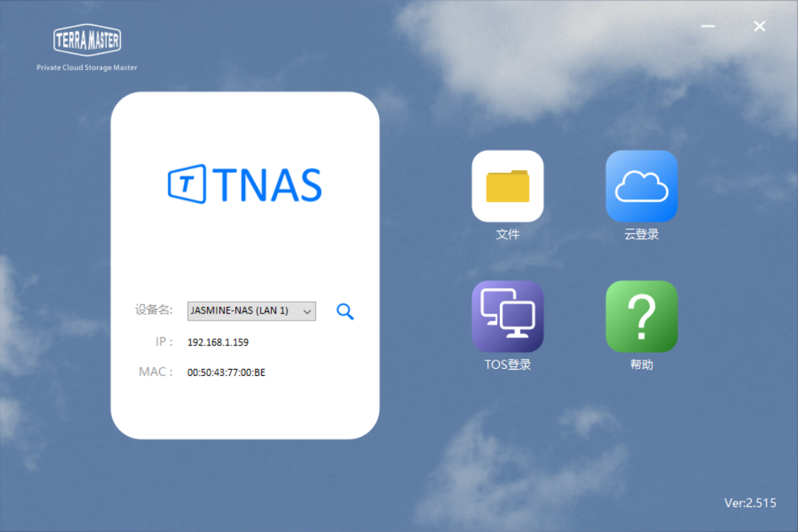Click the Ver:2.515 version text
This screenshot has height=532, width=798.
(x=750, y=503)
